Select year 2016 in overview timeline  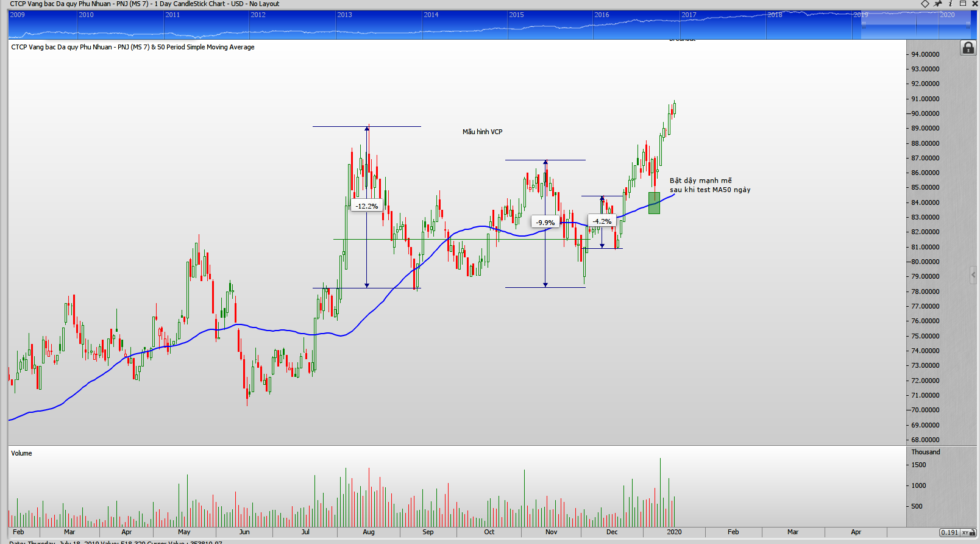pyautogui.click(x=602, y=15)
